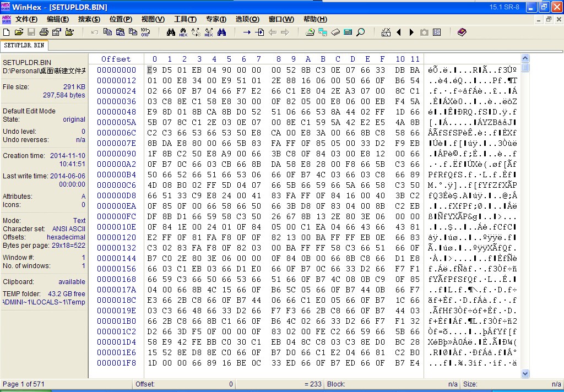Open the 窗口(W) menu
Image resolution: width=564 pixels, height=392 pixels.
281,19
